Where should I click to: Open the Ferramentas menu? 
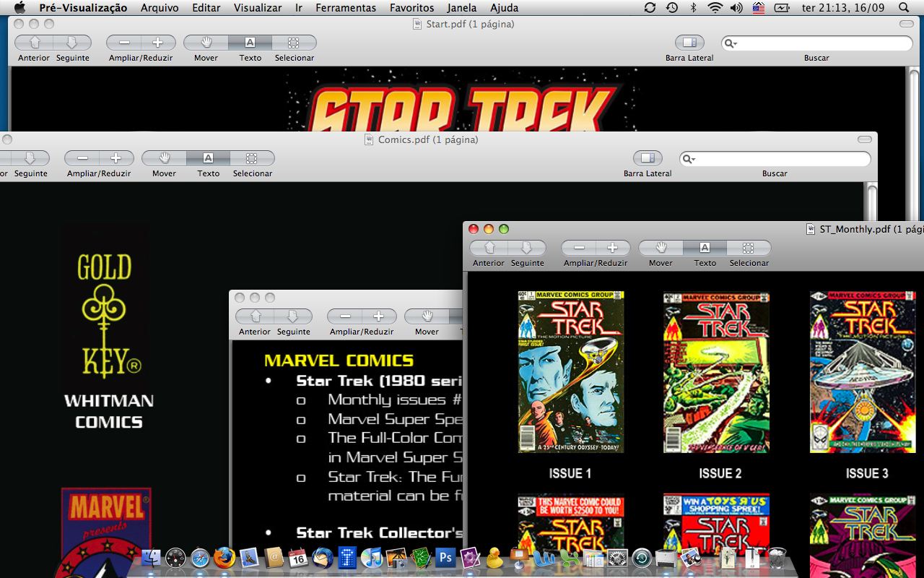pos(346,8)
